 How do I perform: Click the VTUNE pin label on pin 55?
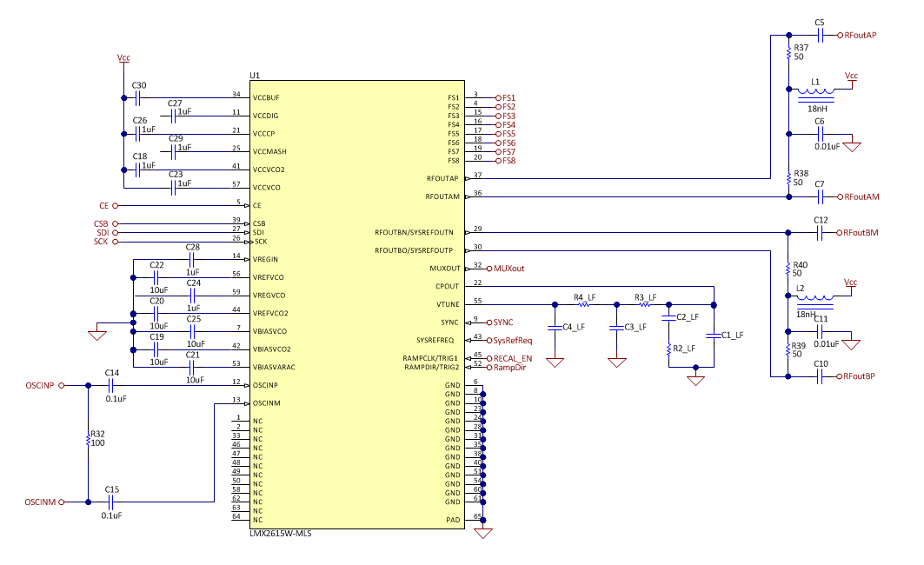point(449,304)
